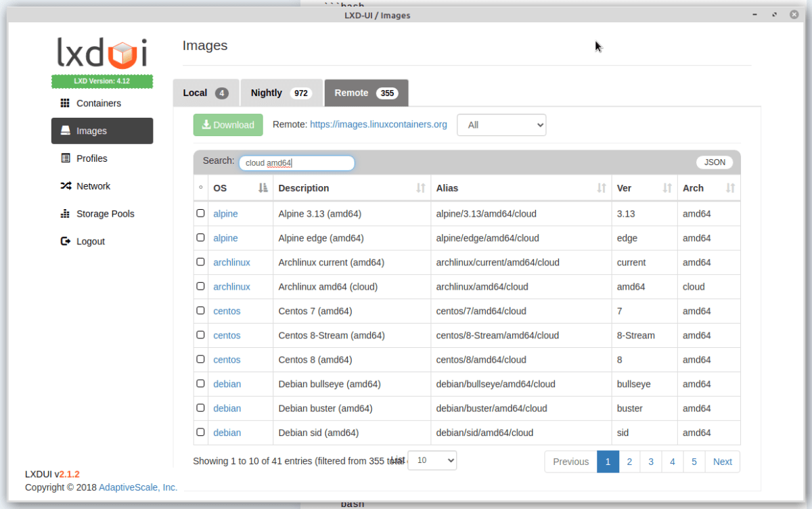
Task: Select the Archlinux current row checkbox
Action: 200,262
